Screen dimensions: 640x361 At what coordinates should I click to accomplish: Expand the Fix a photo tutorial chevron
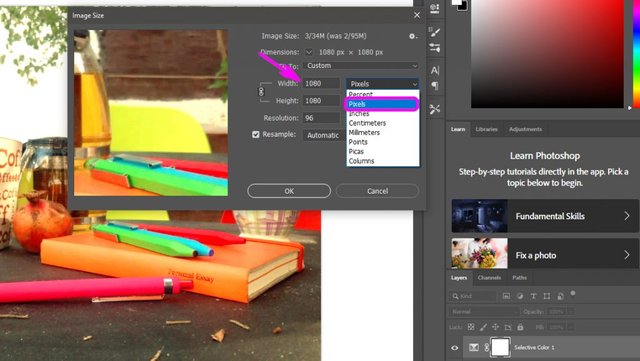tap(627, 255)
